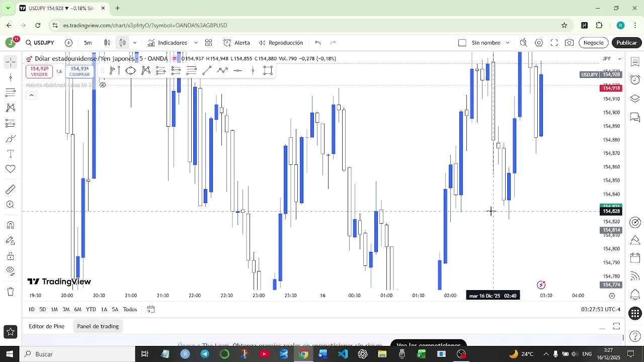Expand chart type dropdown arrow
Image resolution: width=644 pixels, height=362 pixels.
(134, 43)
